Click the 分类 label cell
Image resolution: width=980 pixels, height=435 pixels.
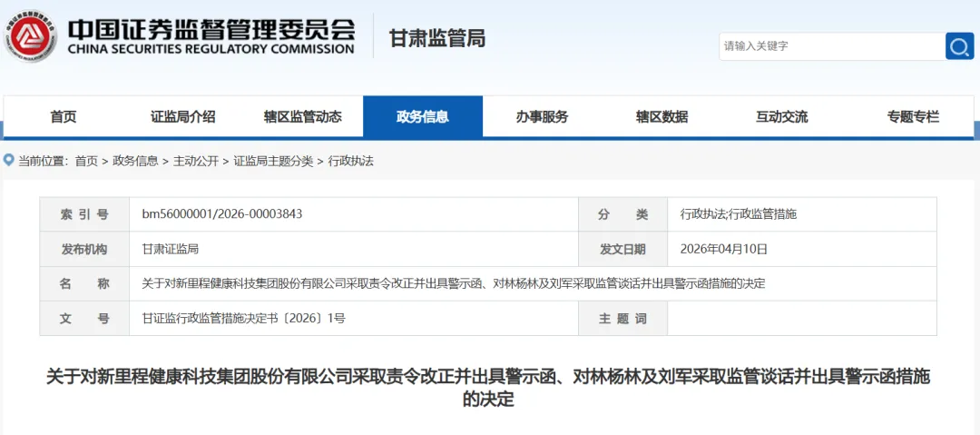pyautogui.click(x=623, y=214)
